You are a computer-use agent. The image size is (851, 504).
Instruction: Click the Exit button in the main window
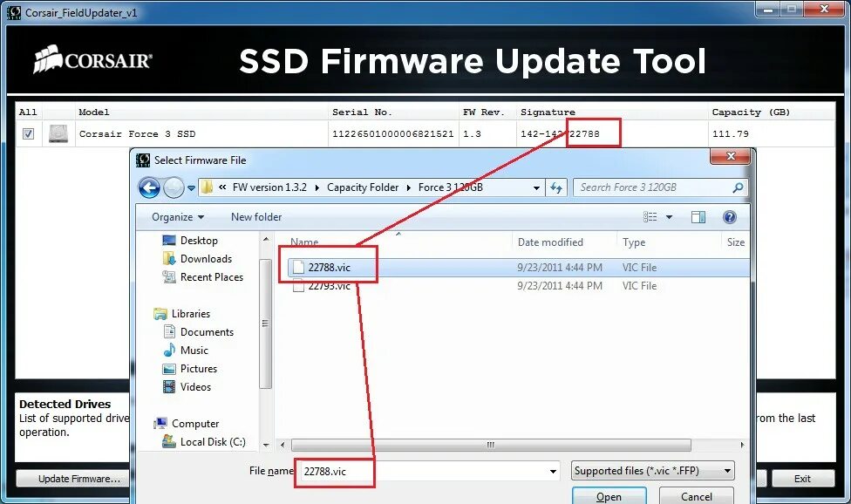tap(803, 479)
